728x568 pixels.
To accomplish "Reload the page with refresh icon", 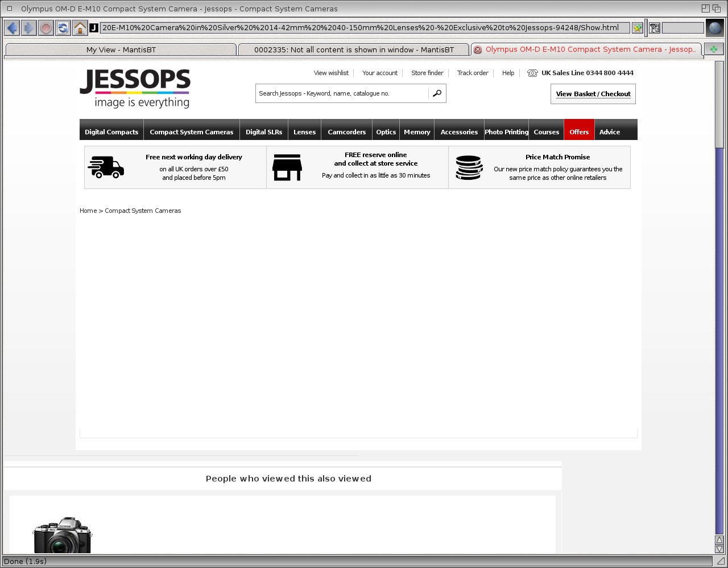I will 63,28.
